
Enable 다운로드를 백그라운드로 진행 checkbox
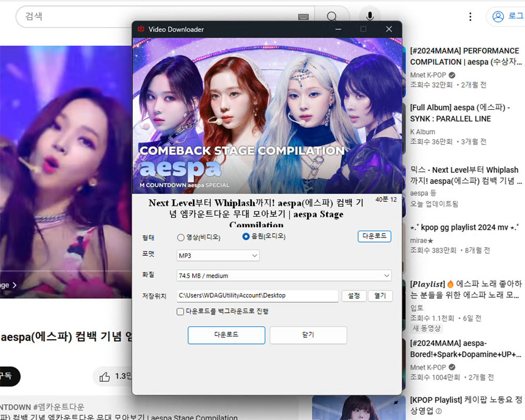[180, 311]
